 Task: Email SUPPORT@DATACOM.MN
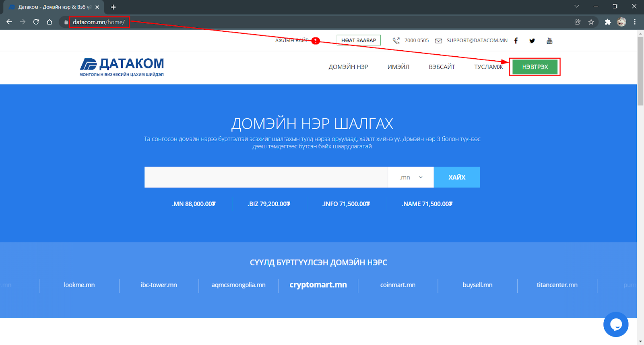477,41
